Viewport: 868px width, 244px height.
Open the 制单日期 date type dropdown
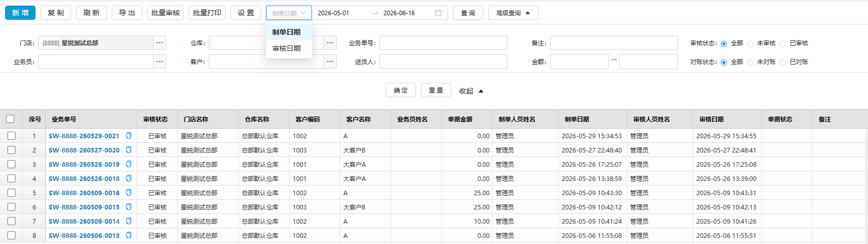289,13
